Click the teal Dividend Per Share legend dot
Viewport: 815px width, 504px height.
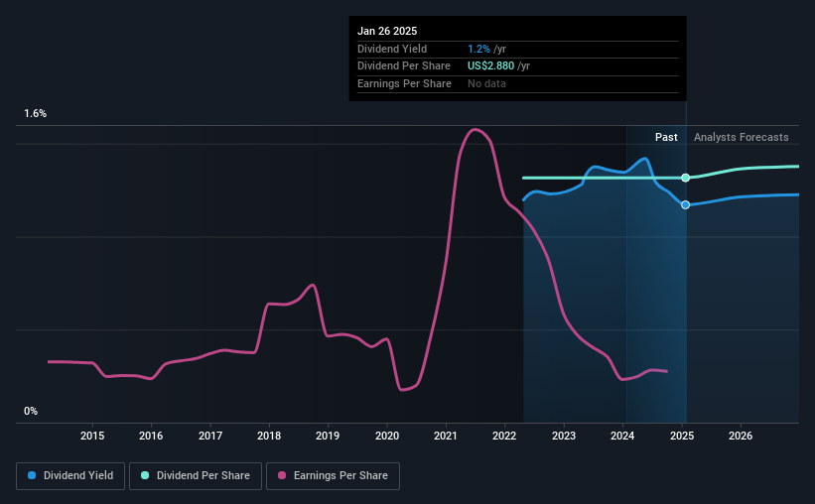coord(145,475)
